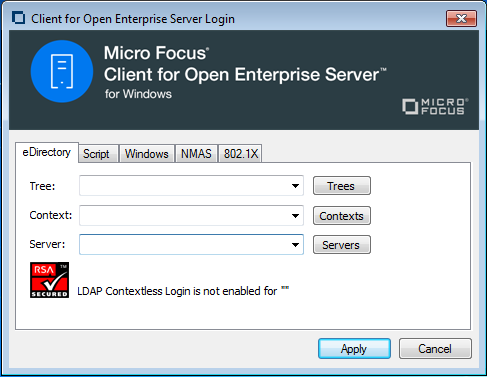Browse with the Servers button
This screenshot has height=377, width=487.
pos(342,245)
